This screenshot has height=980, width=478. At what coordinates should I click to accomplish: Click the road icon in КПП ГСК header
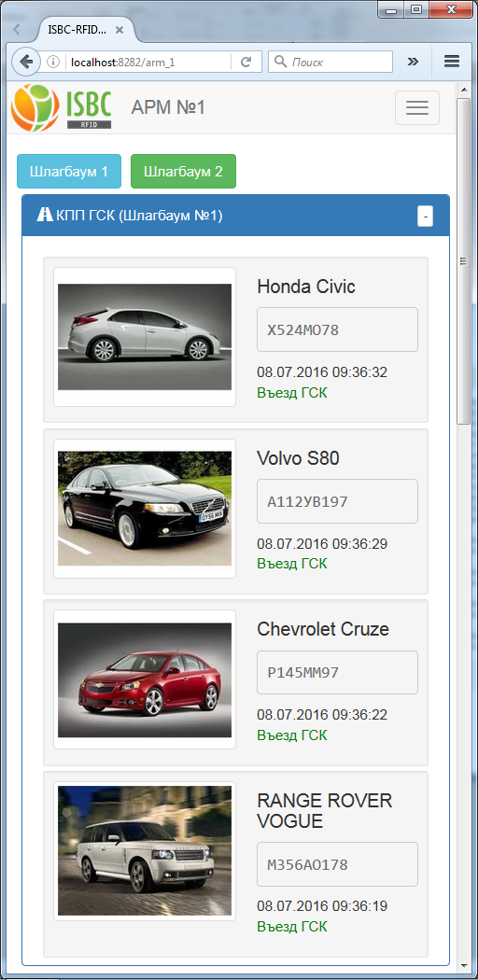click(x=45, y=215)
